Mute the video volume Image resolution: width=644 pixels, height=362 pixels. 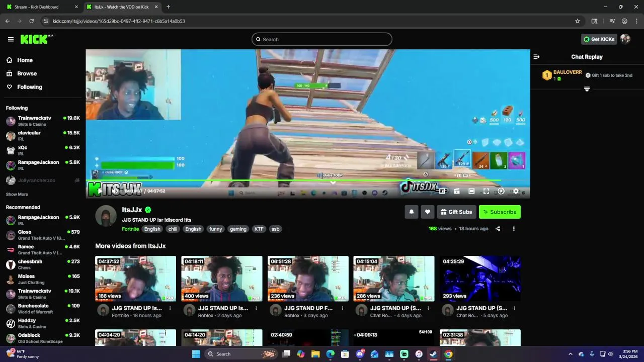click(115, 191)
